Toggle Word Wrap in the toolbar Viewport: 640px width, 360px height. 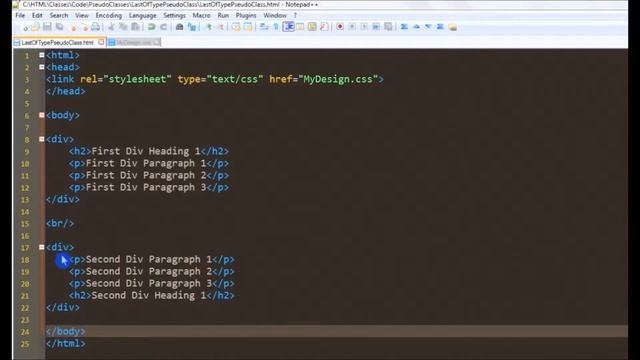[x=264, y=27]
